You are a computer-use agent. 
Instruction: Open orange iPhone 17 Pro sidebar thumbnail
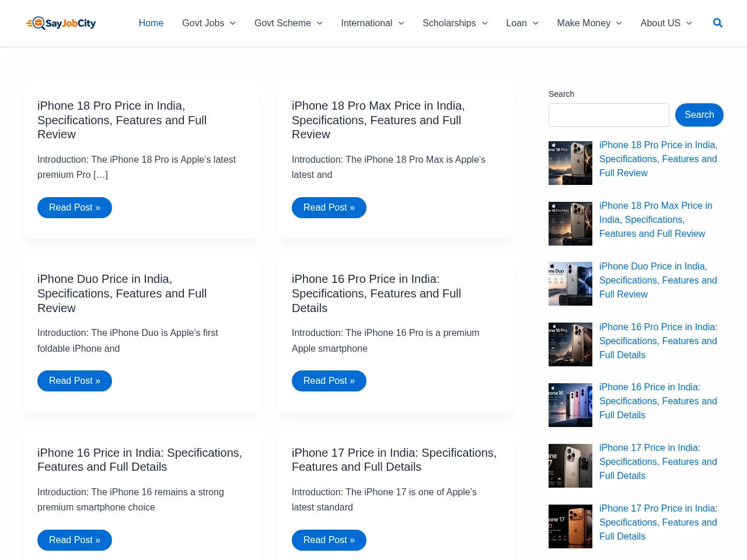pyautogui.click(x=570, y=526)
